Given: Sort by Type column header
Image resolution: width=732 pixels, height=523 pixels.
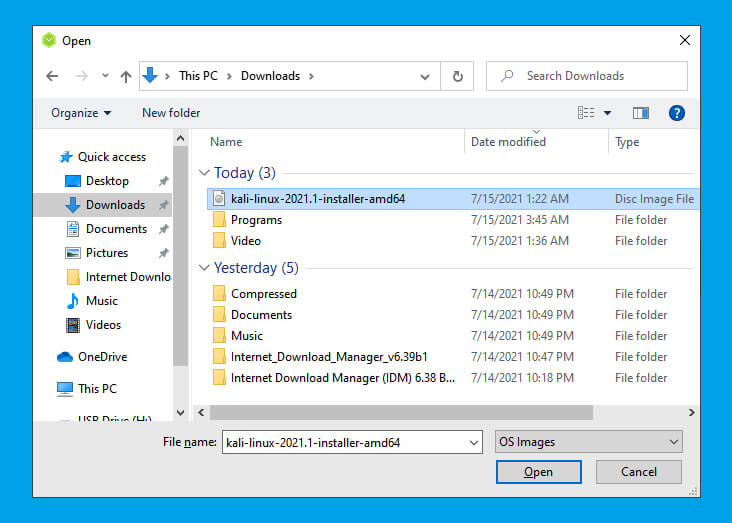Looking at the screenshot, I should coord(627,142).
